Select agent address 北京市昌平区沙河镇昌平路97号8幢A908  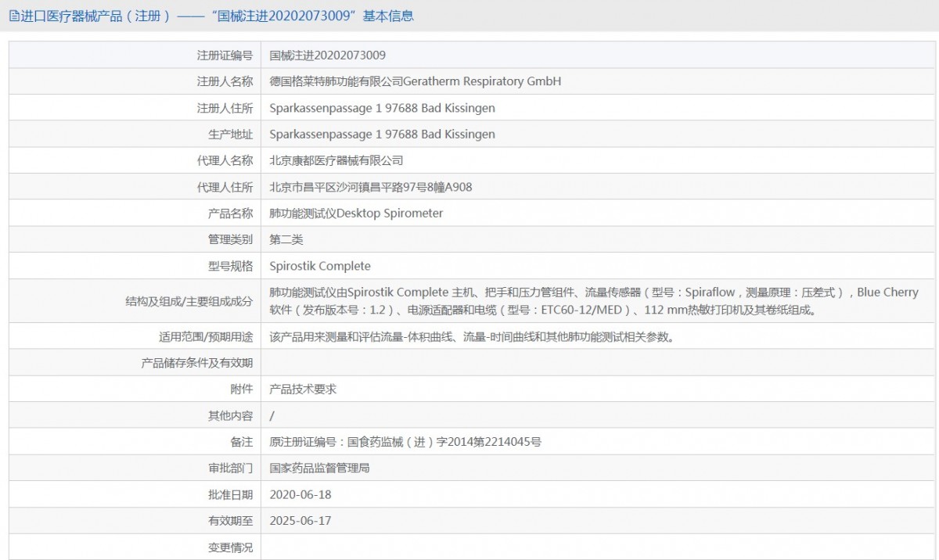coord(370,187)
